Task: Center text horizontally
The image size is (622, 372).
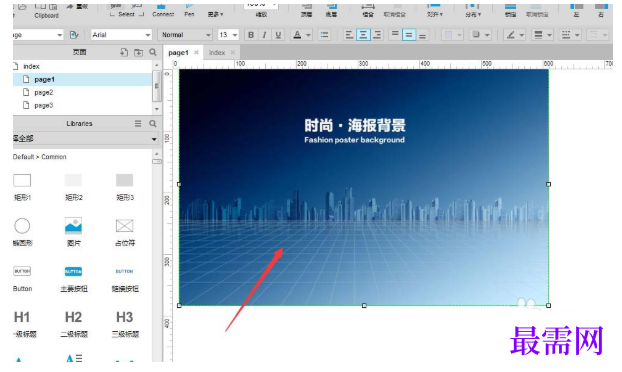Action: click(x=363, y=35)
